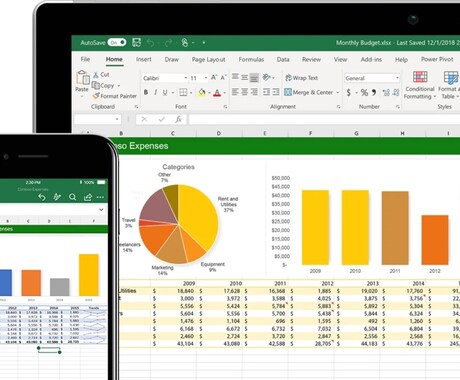This screenshot has width=460, height=380.
Task: Tap the ink pen icon on the phone
Action: click(x=57, y=197)
